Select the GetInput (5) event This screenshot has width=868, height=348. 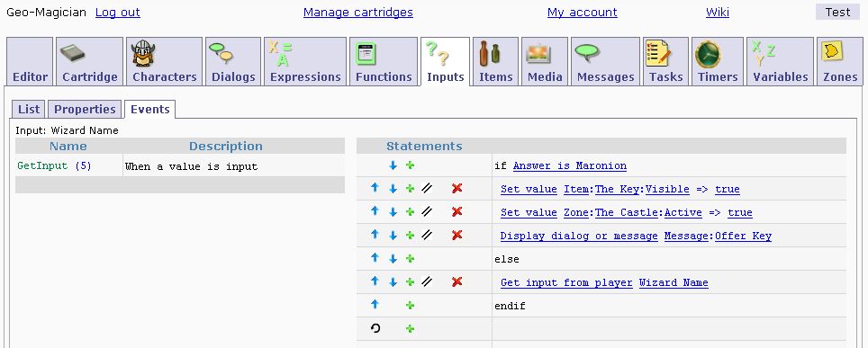point(54,165)
